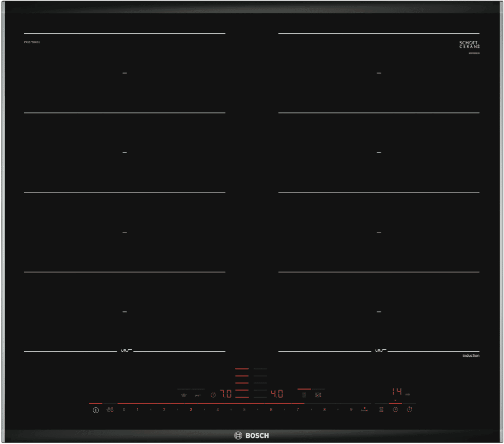Select the bottom right cooking zone marker
504x444 pixels.
(378, 312)
